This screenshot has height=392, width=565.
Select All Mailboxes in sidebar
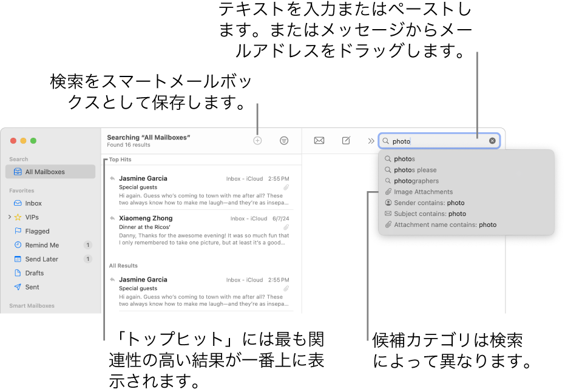pyautogui.click(x=50, y=172)
